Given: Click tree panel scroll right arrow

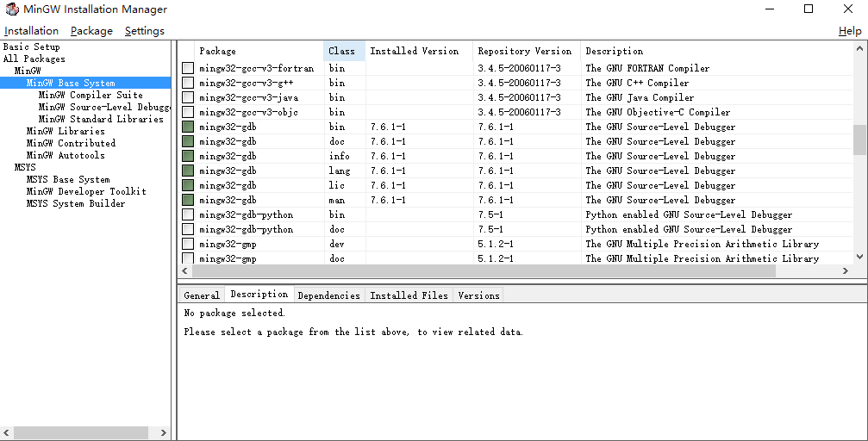Looking at the screenshot, I should point(163,432).
